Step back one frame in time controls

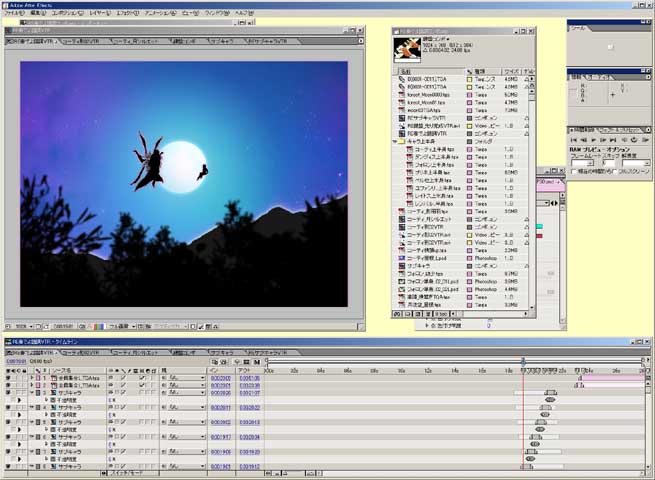584,140
